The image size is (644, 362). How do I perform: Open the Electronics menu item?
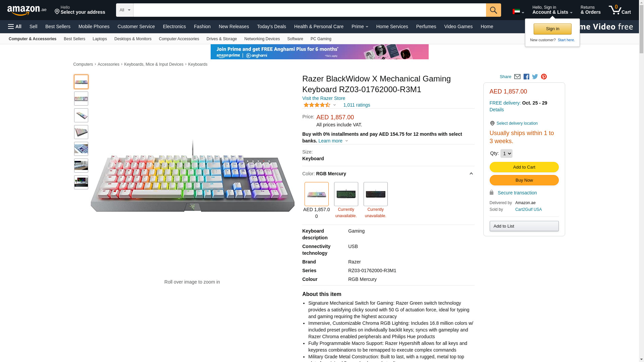[174, 26]
